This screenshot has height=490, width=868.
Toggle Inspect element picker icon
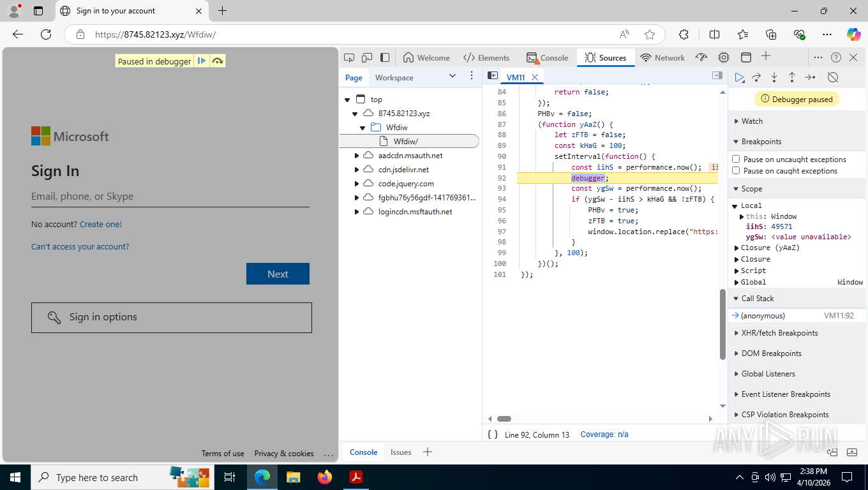349,57
